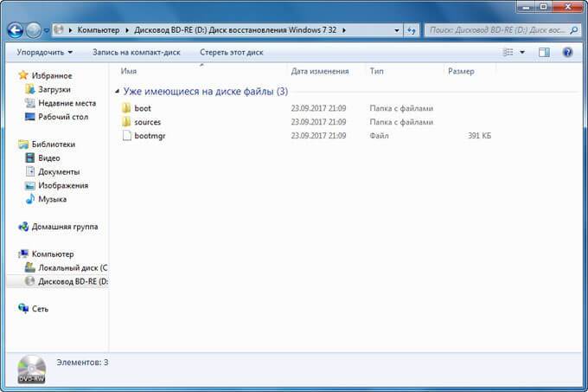
Task: Select the boot folder icon
Action: click(x=126, y=108)
